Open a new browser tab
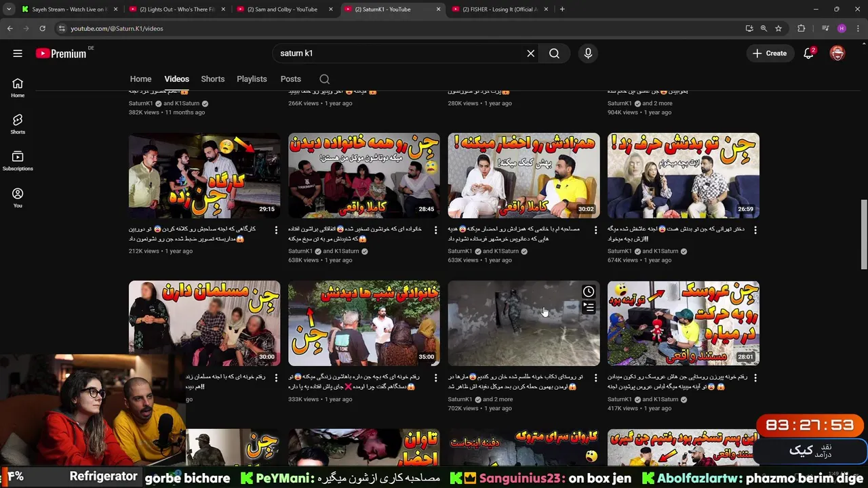 click(x=562, y=9)
